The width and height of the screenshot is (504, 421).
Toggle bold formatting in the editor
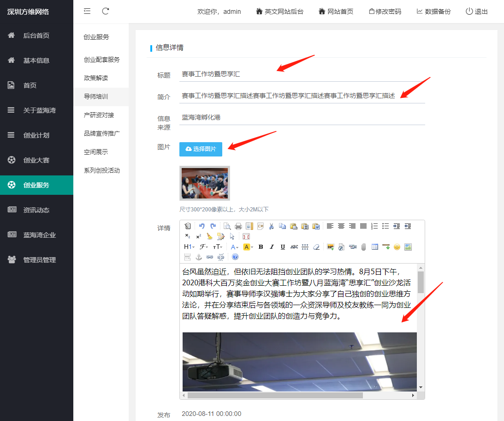[261, 247]
